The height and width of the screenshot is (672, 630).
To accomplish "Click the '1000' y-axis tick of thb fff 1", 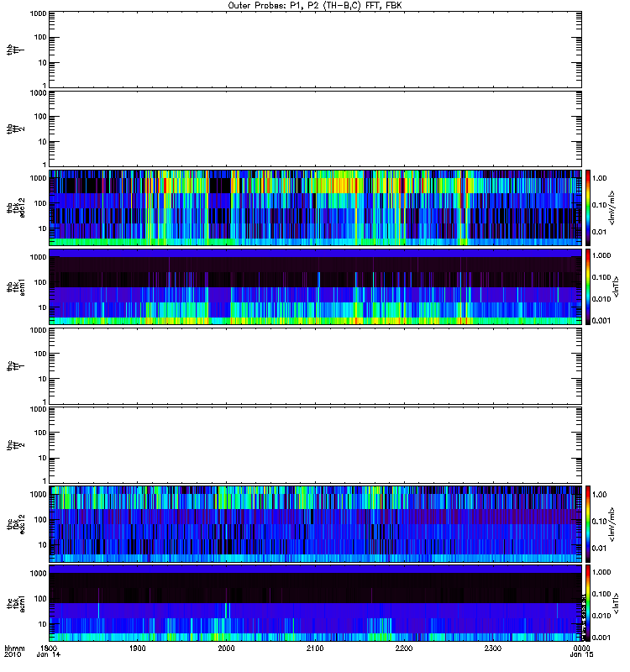I will (x=38, y=13).
